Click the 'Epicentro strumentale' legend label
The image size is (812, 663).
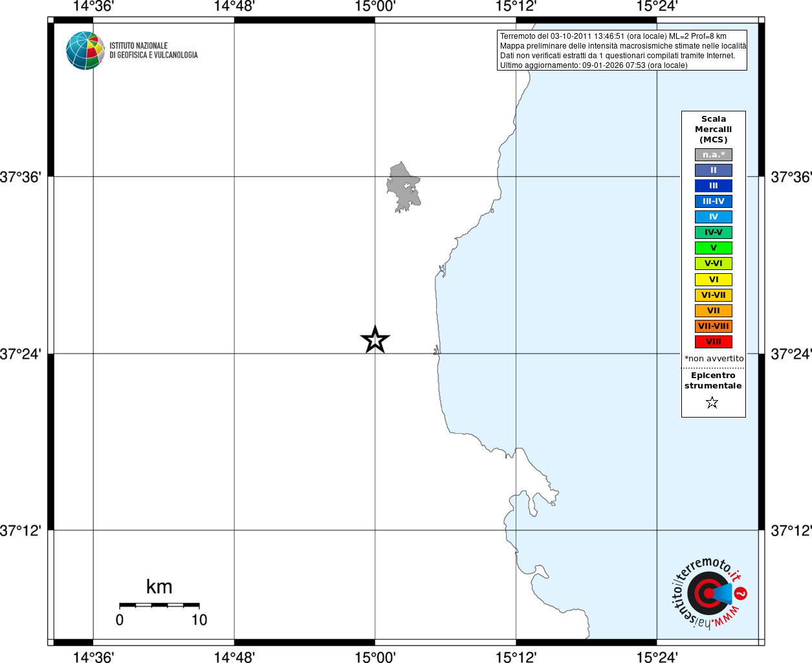click(x=713, y=381)
